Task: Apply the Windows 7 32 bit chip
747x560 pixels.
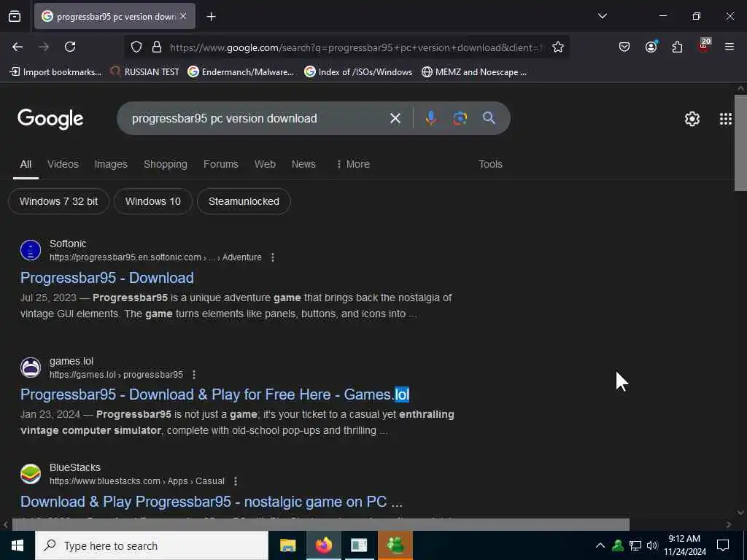Action: tap(58, 201)
